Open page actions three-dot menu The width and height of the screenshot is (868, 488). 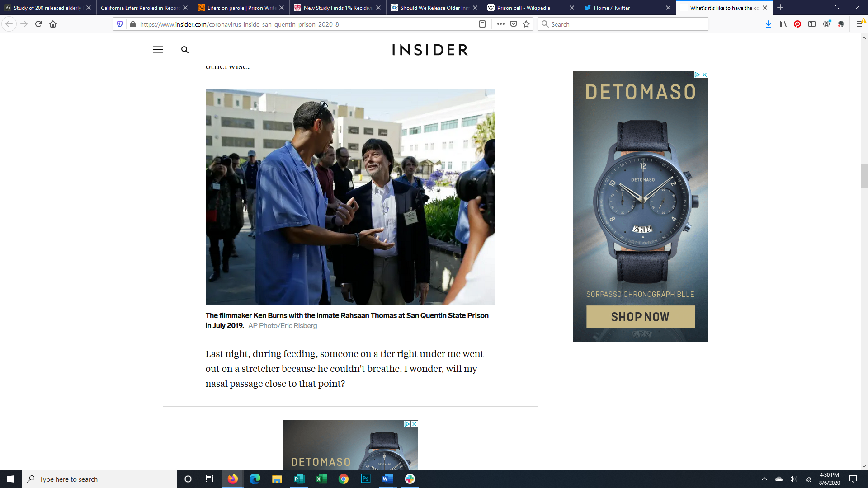500,24
